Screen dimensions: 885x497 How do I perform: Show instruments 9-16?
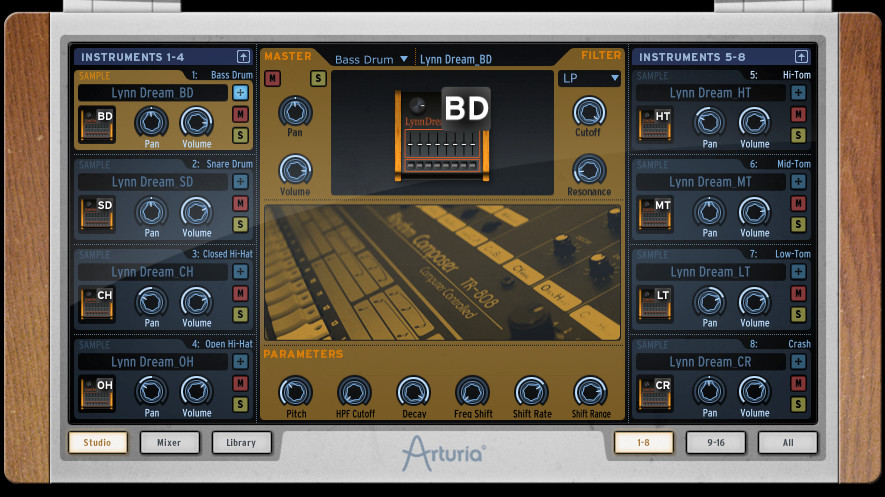[x=716, y=442]
